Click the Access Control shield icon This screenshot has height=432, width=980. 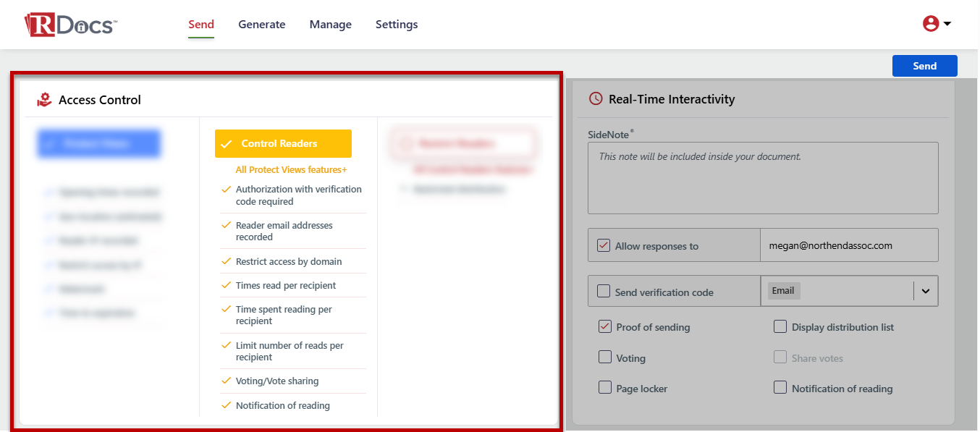44,100
